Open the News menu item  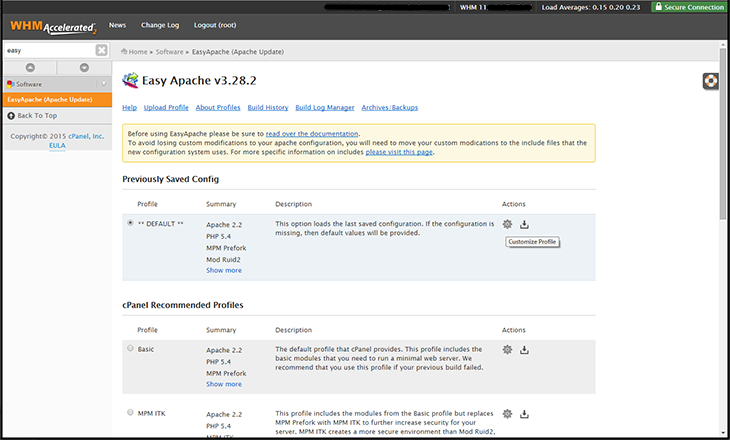point(117,25)
